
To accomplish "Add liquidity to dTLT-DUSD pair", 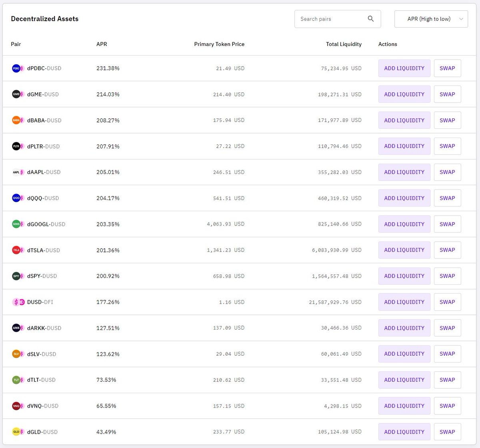I will tap(404, 380).
